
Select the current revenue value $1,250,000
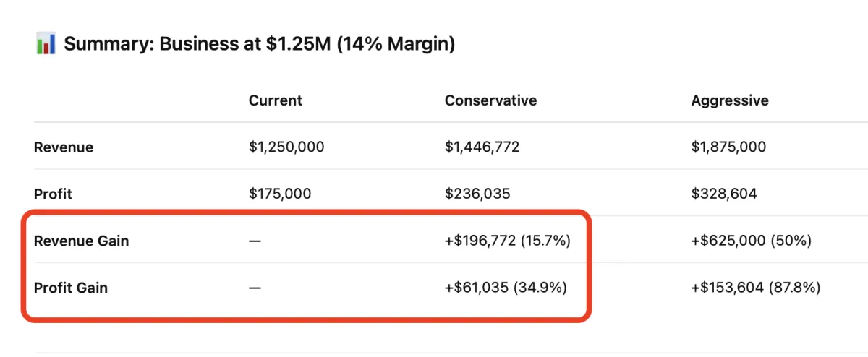click(286, 147)
